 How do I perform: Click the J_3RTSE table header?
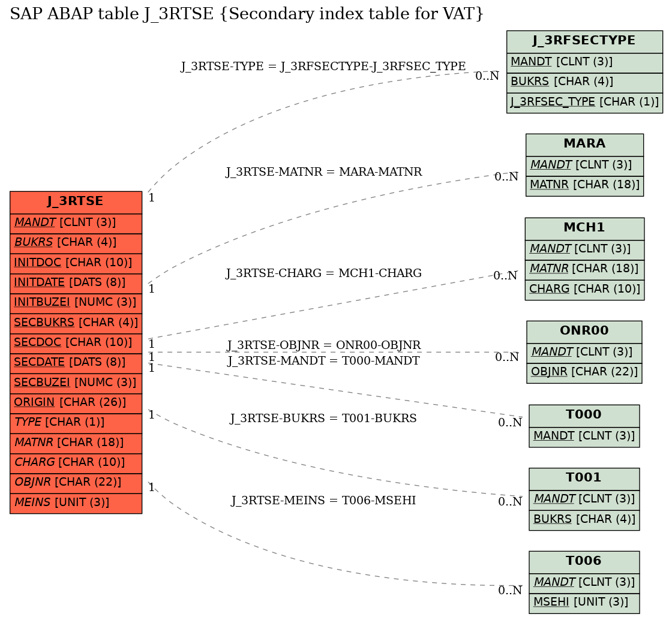(x=76, y=203)
